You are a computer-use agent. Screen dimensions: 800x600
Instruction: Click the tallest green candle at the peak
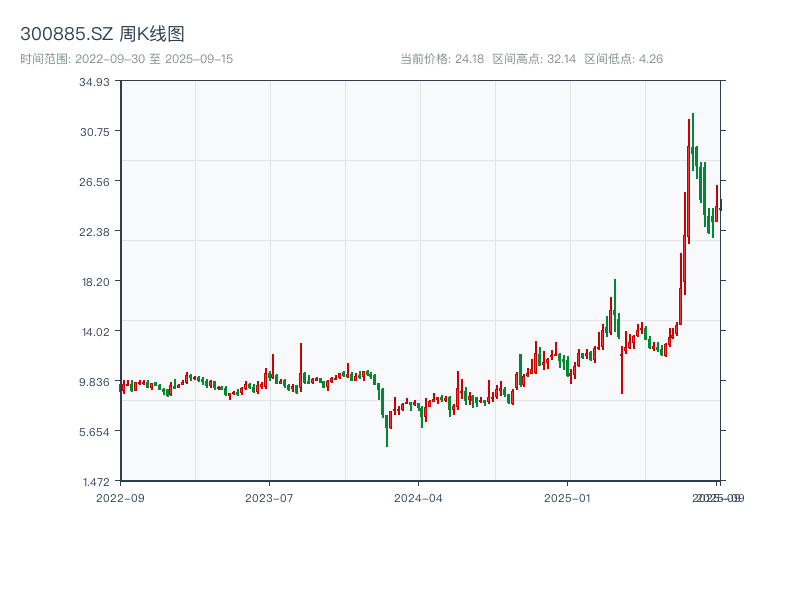pos(693,143)
